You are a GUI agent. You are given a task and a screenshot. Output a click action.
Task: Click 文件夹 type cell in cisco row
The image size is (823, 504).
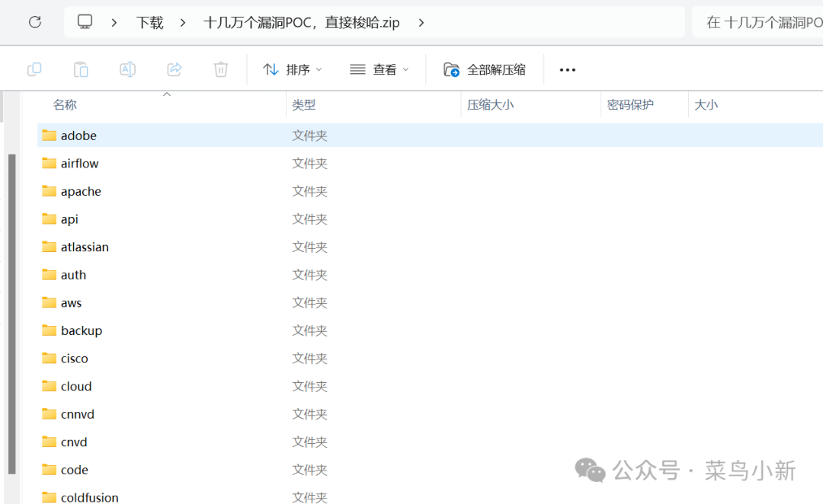pos(309,359)
